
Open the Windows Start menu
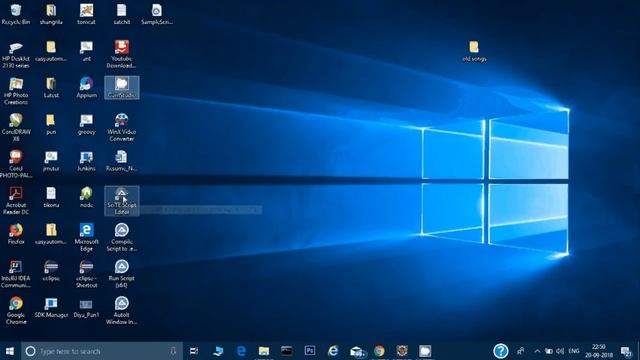click(10, 351)
